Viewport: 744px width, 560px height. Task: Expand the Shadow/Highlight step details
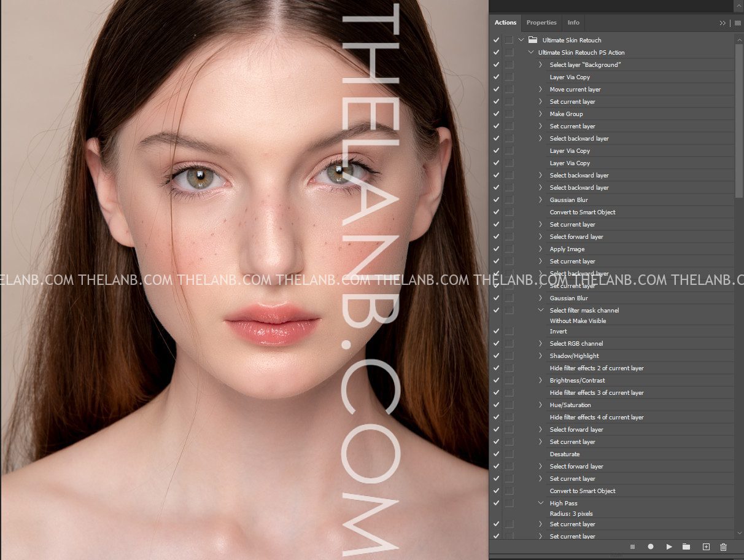[x=541, y=356]
